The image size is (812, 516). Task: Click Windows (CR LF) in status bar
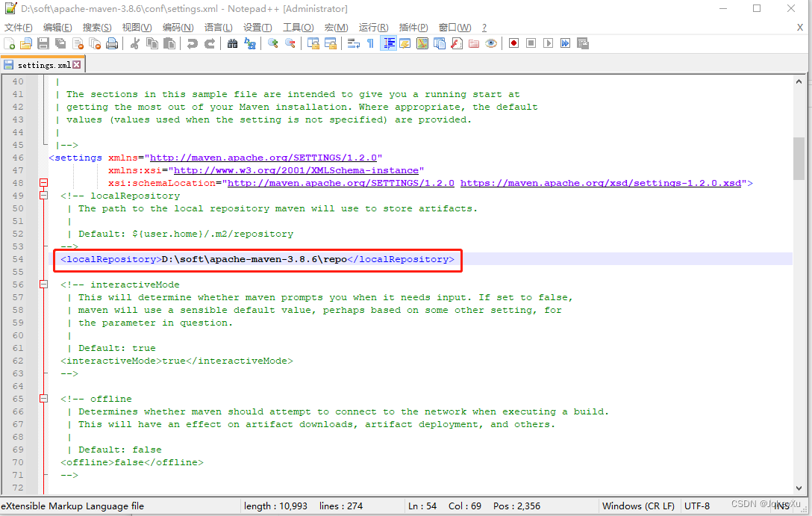point(638,506)
